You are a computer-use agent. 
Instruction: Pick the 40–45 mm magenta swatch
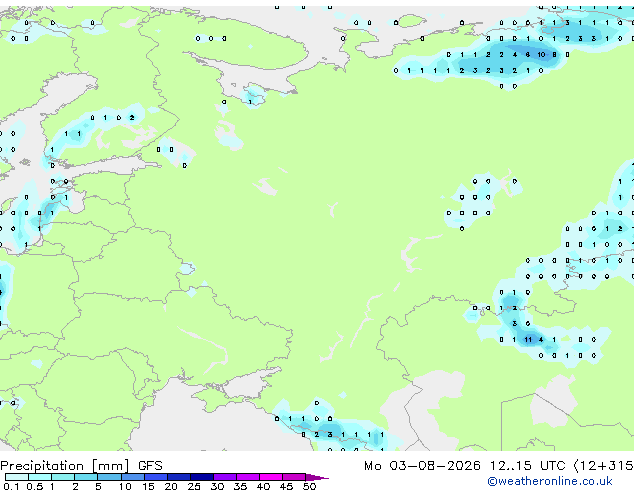[x=271, y=477]
